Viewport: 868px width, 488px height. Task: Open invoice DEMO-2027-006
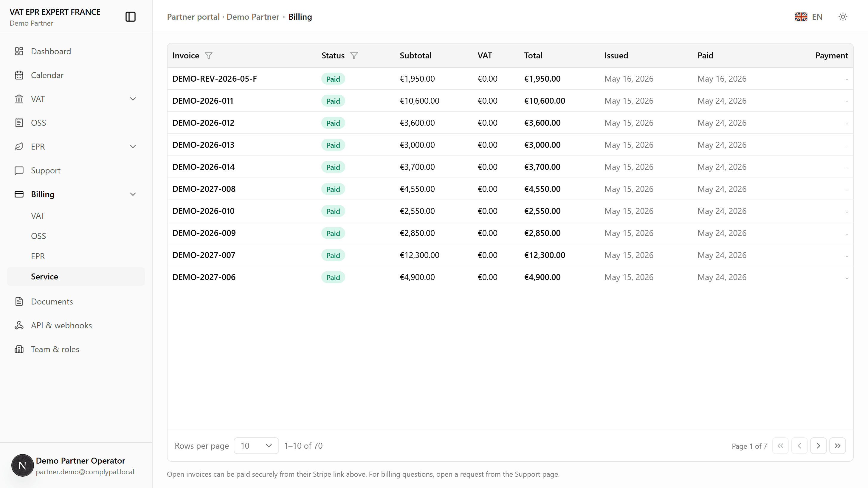[204, 277]
